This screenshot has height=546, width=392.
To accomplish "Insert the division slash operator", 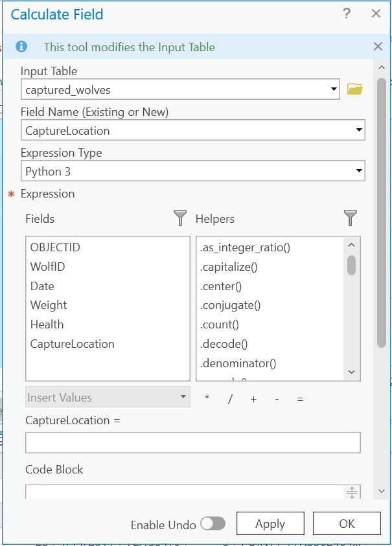I will (x=230, y=399).
